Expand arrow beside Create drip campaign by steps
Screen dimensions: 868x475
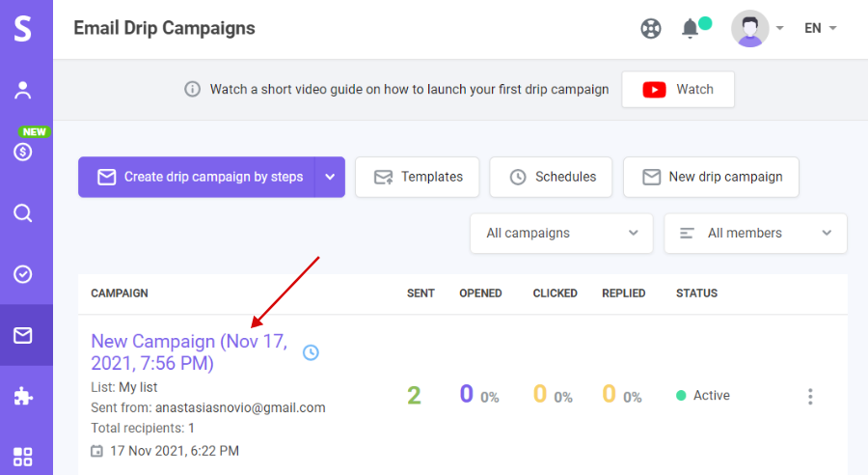[x=330, y=177]
